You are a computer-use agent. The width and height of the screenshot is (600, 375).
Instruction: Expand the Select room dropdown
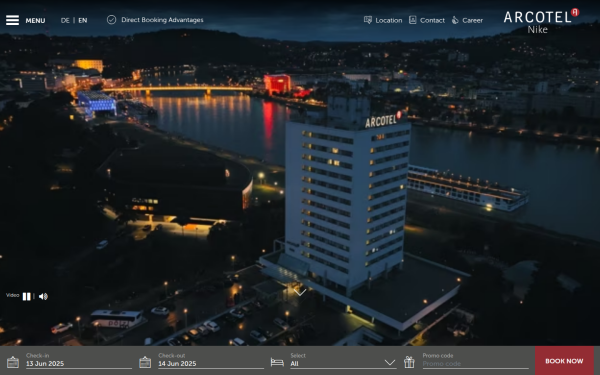click(343, 361)
